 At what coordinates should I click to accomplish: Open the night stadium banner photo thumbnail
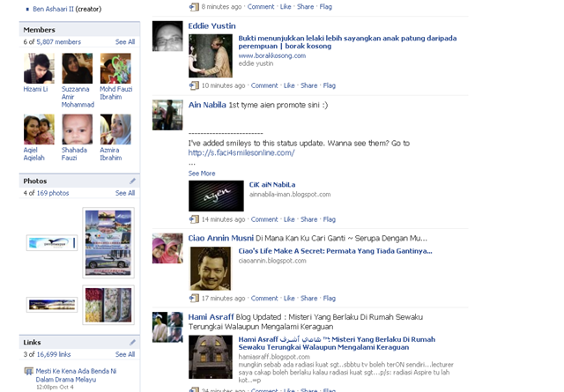52,305
